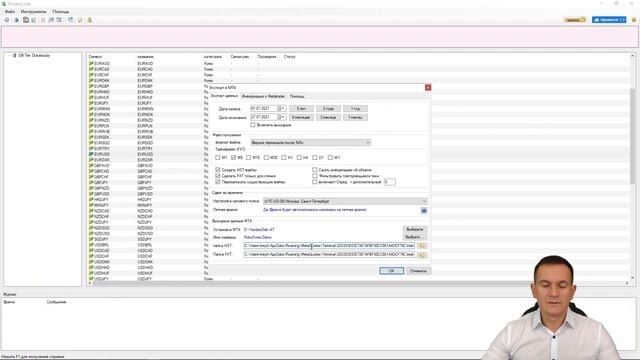This screenshot has width=640, height=360.
Task: Click the '3 месяца' range button
Action: tap(328, 117)
